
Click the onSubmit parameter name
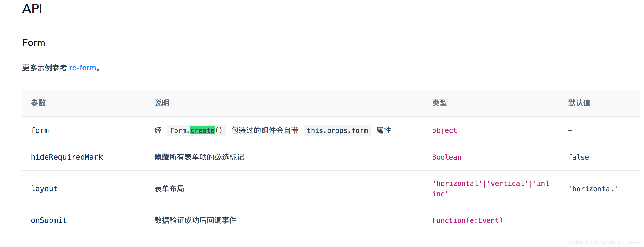coord(49,220)
